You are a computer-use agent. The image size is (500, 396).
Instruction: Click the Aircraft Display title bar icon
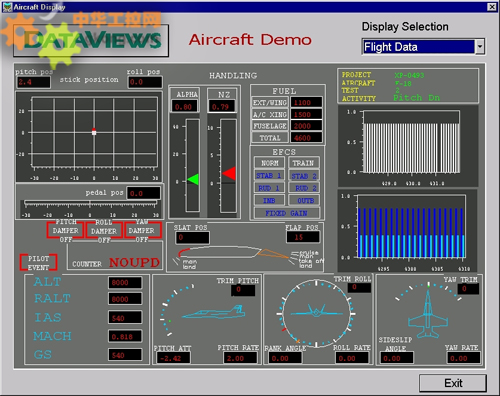coord(7,7)
